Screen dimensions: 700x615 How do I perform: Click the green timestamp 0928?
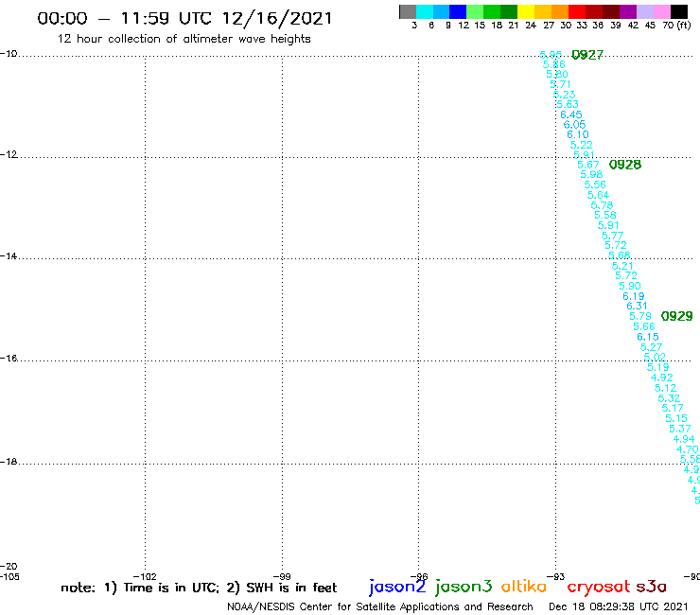click(x=625, y=165)
